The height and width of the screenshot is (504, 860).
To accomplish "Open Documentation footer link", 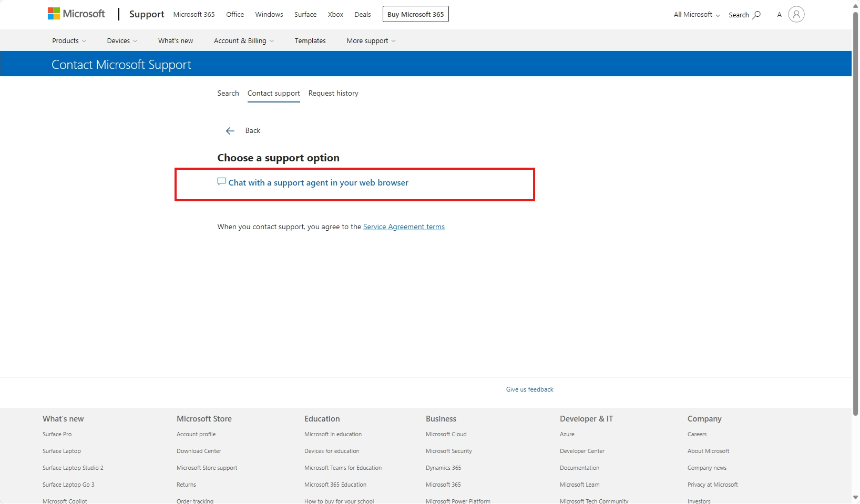I will coord(580,468).
